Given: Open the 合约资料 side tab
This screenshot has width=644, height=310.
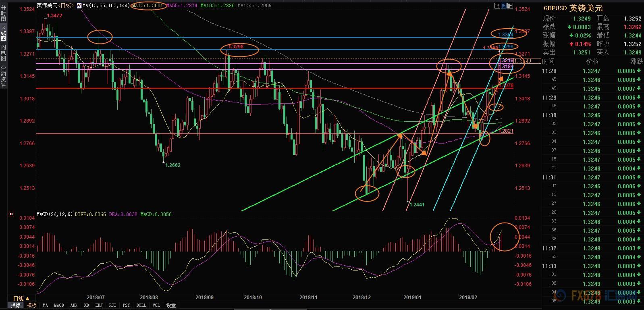Looking at the screenshot, I should click(x=3, y=77).
